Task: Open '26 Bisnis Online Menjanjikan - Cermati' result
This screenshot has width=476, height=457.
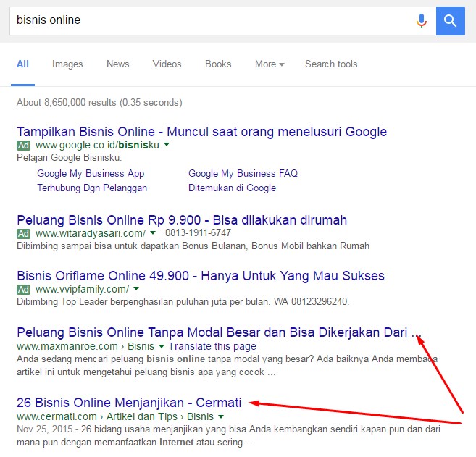Action: (129, 403)
